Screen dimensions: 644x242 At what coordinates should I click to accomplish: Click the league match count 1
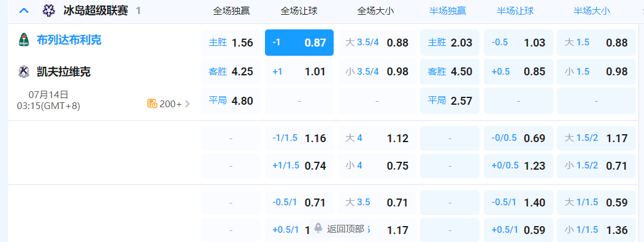pos(139,11)
